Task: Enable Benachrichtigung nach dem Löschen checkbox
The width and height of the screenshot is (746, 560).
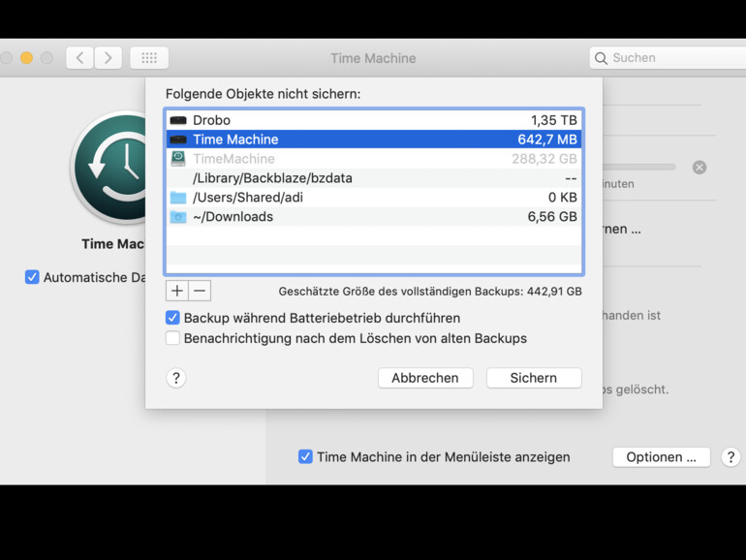Action: (x=172, y=338)
